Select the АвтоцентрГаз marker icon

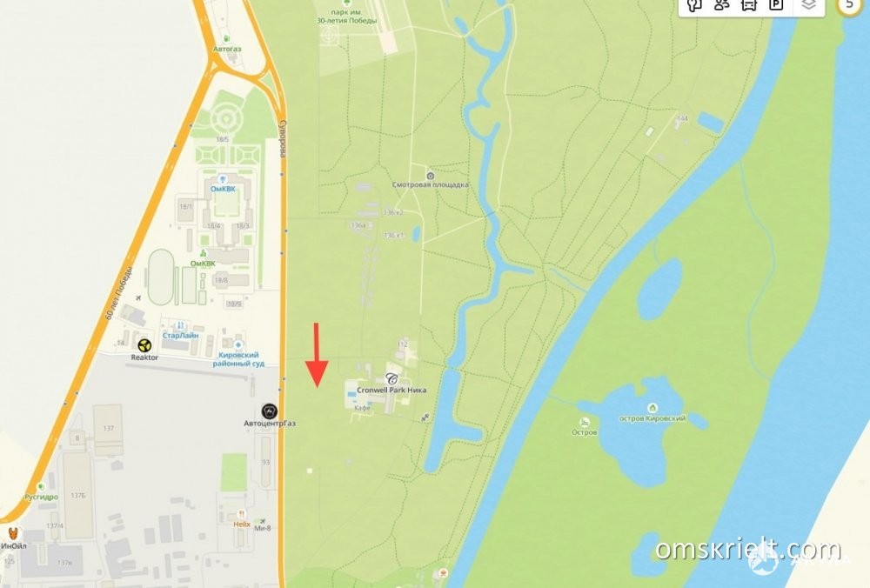pos(269,411)
